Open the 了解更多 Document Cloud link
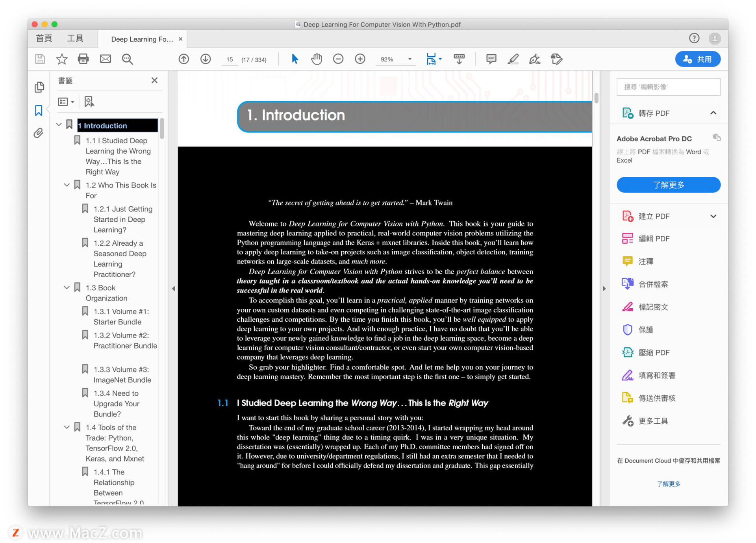 (x=668, y=484)
